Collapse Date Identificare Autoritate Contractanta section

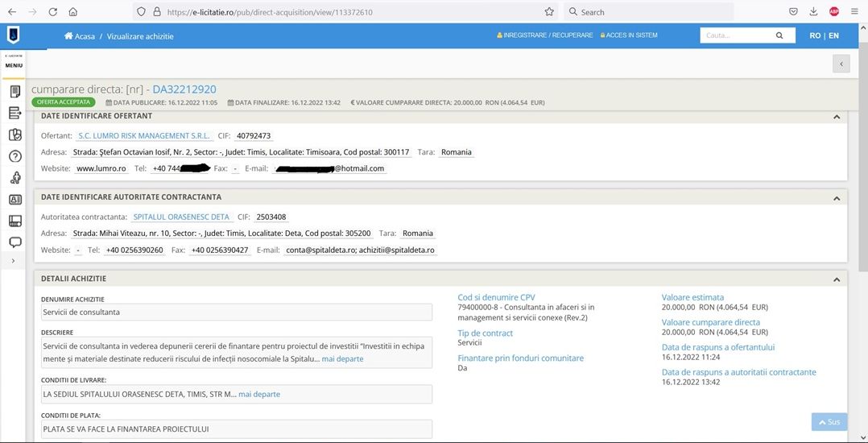pyautogui.click(x=837, y=197)
